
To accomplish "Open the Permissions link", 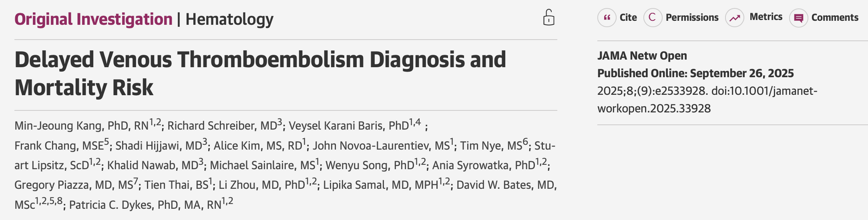I will coord(692,18).
